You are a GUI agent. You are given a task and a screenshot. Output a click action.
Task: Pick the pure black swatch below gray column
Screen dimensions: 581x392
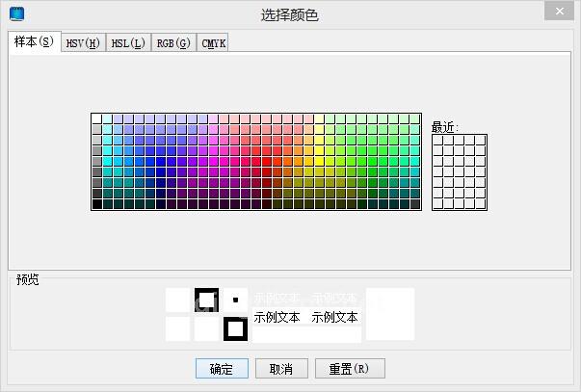click(96, 204)
